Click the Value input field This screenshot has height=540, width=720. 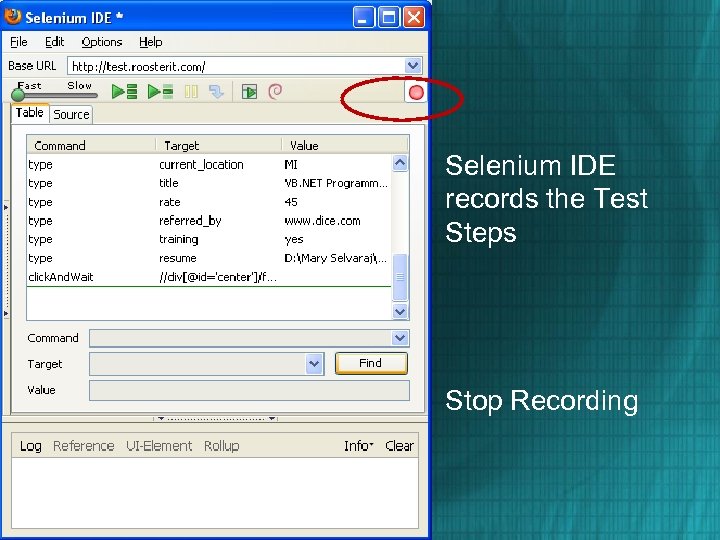coord(249,390)
